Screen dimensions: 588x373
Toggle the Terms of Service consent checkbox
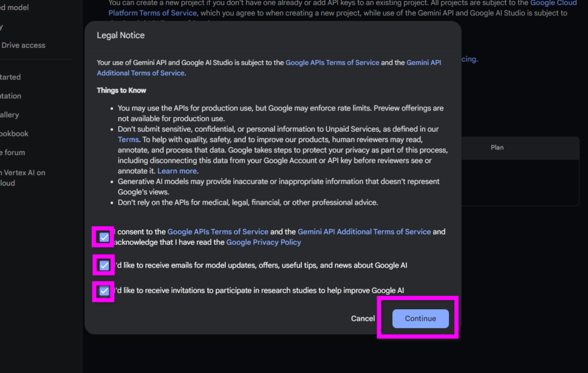point(104,237)
